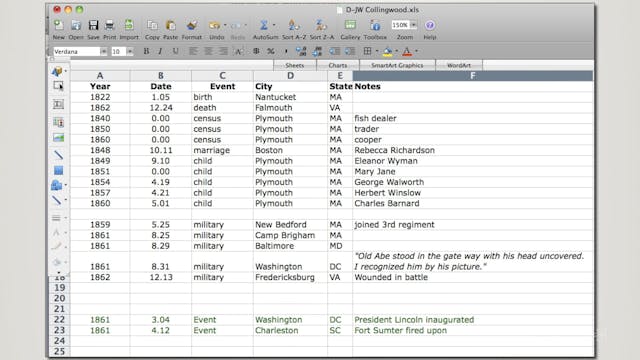This screenshot has width=640, height=360.
Task: Open the zoom percentage dropdown
Action: [413, 25]
